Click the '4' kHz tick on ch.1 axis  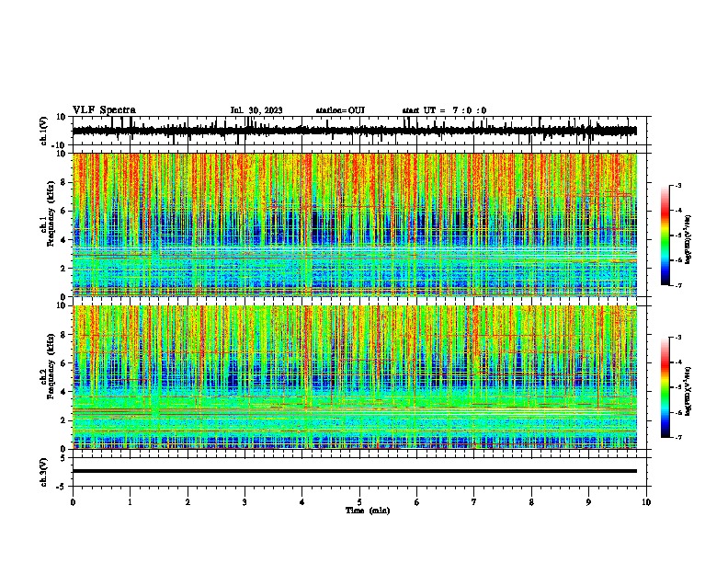tap(63, 240)
